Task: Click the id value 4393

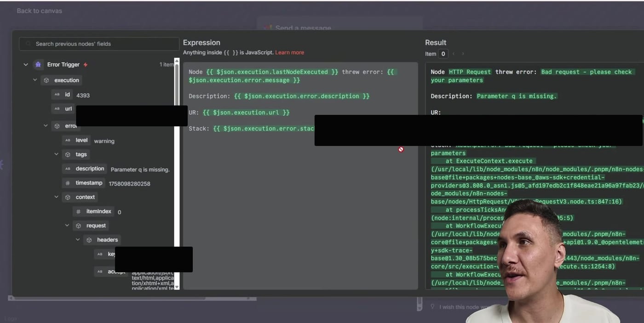Action: coord(83,96)
